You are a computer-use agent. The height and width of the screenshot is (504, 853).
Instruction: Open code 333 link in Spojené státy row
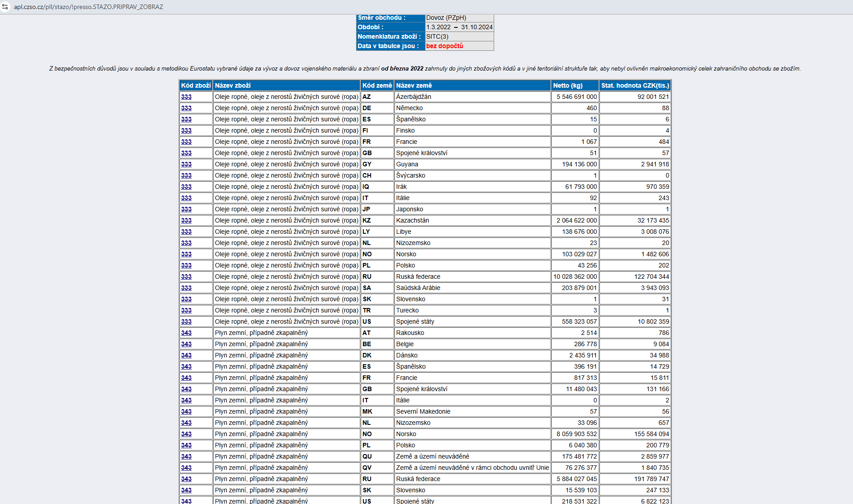186,321
